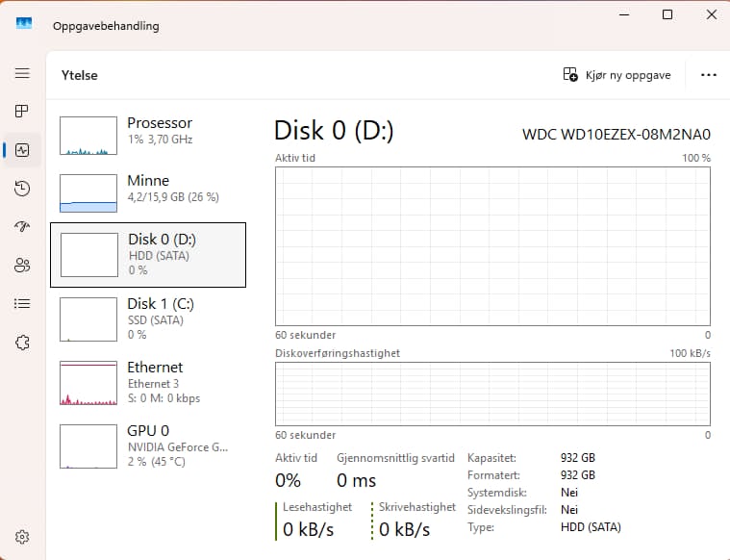The height and width of the screenshot is (560, 730).
Task: Click the Formatert 932 GB value
Action: [x=578, y=475]
